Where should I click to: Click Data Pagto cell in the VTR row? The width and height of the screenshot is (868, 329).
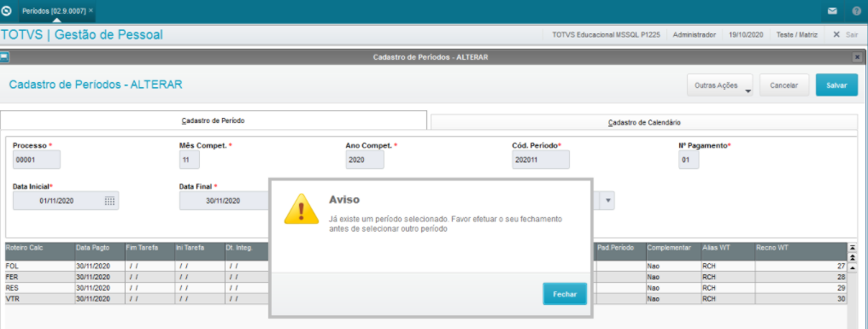tap(100, 298)
